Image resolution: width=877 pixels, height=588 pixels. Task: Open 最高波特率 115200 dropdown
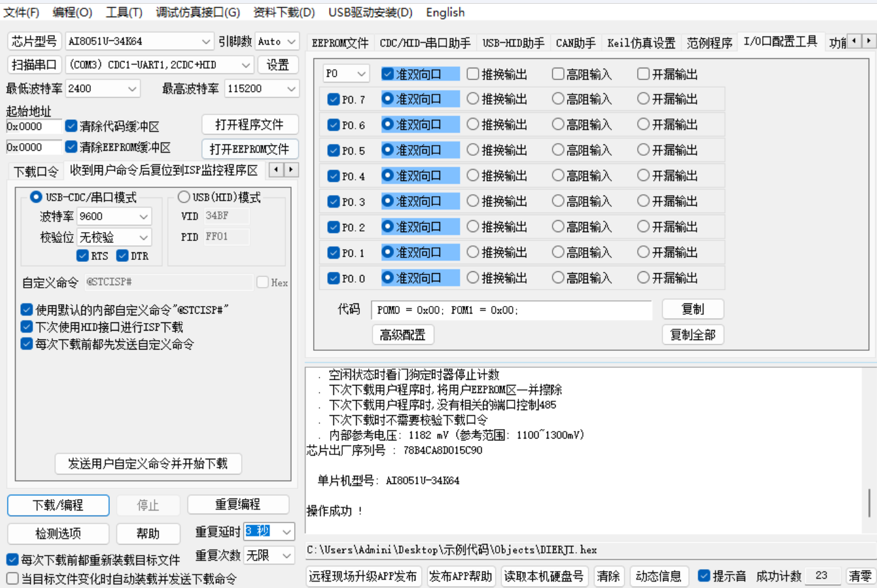[x=291, y=89]
